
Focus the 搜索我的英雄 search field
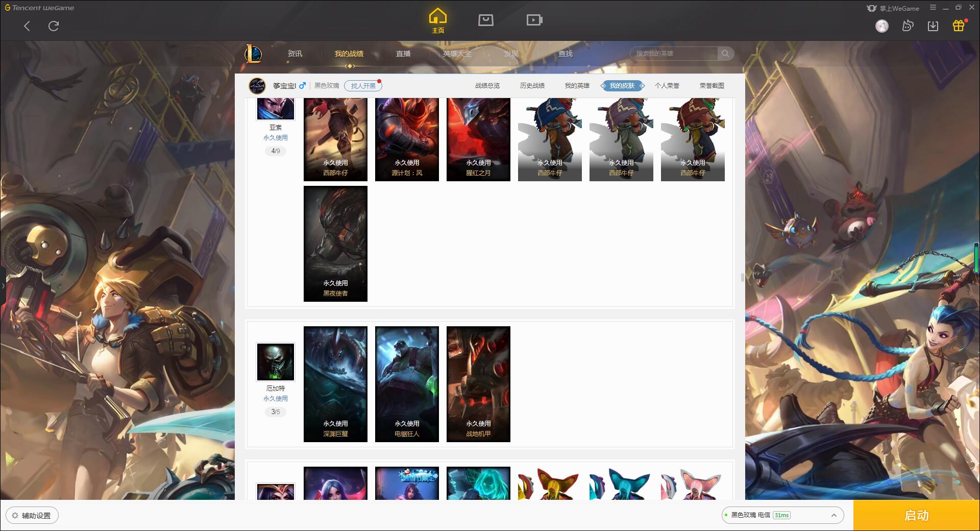tap(674, 54)
